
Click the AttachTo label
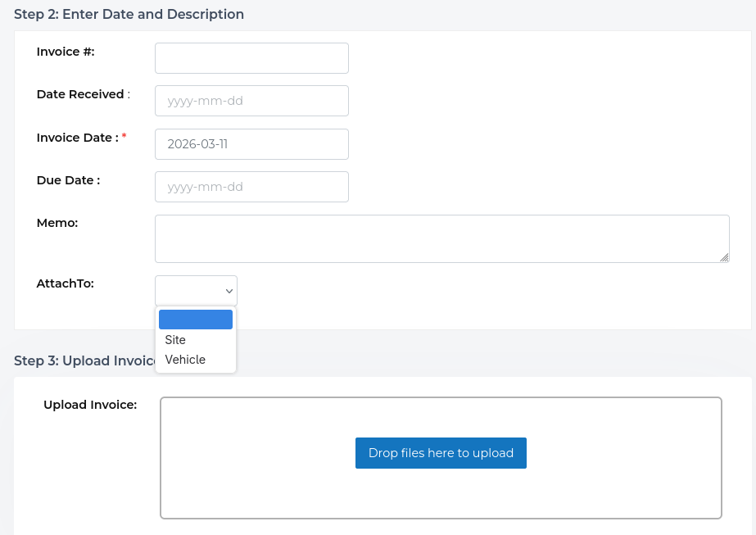coord(65,283)
